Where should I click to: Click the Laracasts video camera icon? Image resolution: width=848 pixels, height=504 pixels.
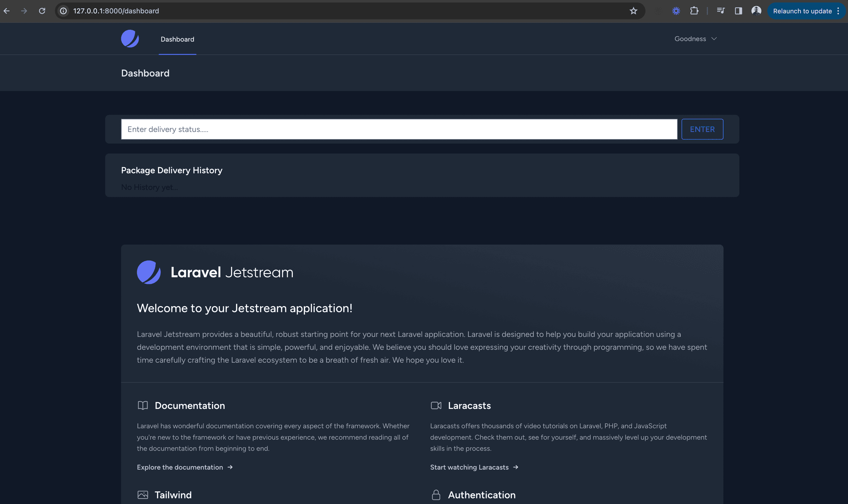pyautogui.click(x=436, y=406)
